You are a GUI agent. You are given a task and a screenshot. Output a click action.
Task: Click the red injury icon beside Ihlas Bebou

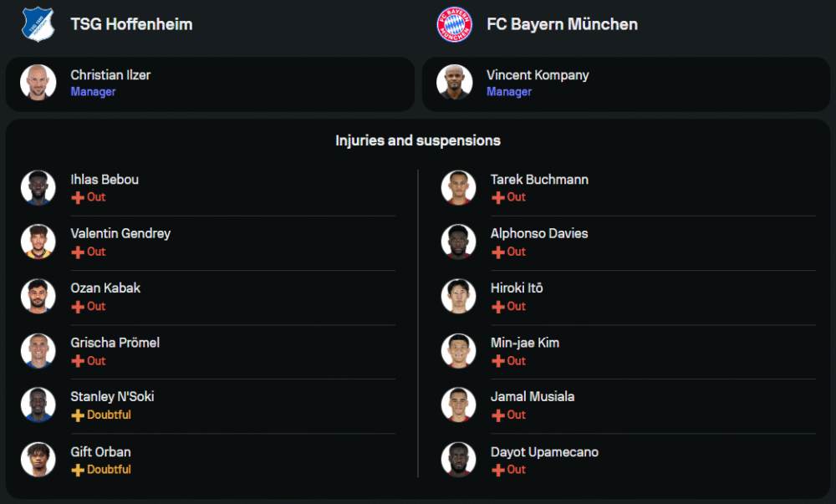coord(78,198)
